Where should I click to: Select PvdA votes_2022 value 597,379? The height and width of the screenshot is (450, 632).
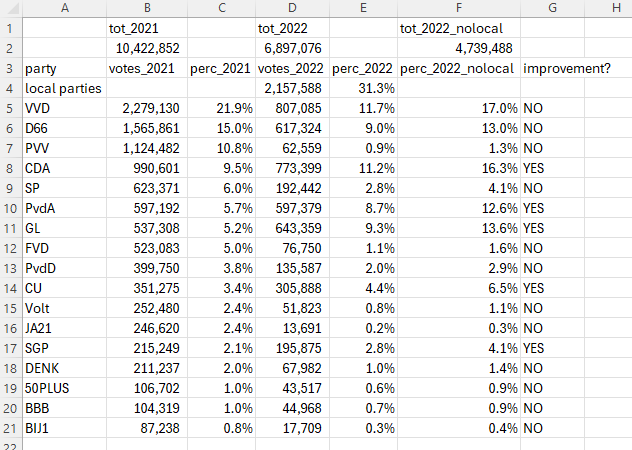[293, 208]
